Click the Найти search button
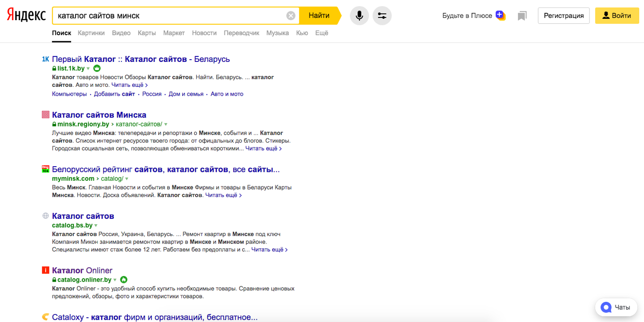Screen dimensions: 644x322 [x=319, y=16]
